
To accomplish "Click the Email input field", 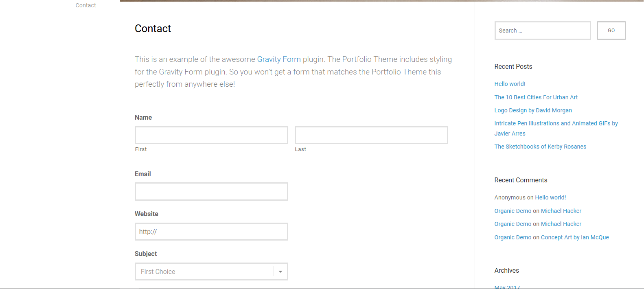I will (211, 191).
